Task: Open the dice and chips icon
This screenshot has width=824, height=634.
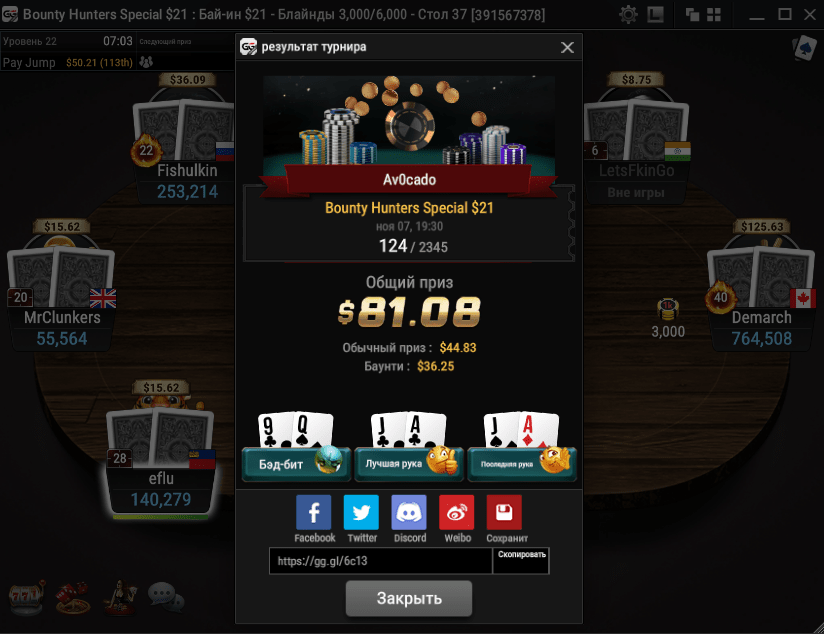Action: tap(73, 598)
